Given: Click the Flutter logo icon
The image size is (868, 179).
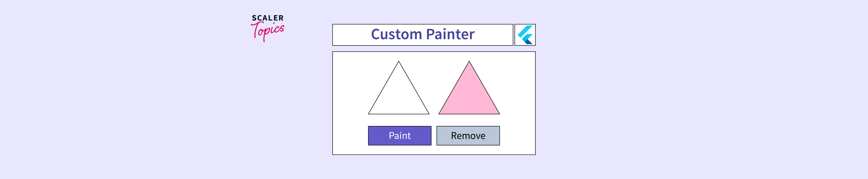Looking at the screenshot, I should [x=525, y=35].
